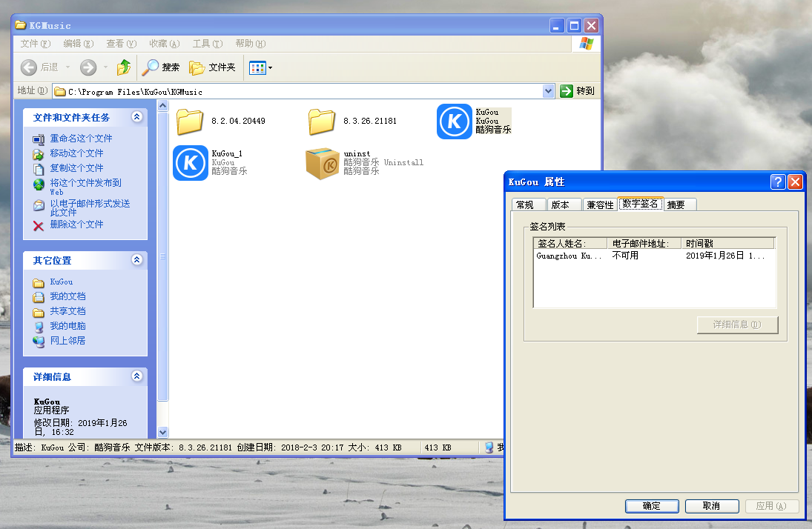812x529 pixels.
Task: Open the KuGou folder under 其它位置
Action: pos(61,282)
